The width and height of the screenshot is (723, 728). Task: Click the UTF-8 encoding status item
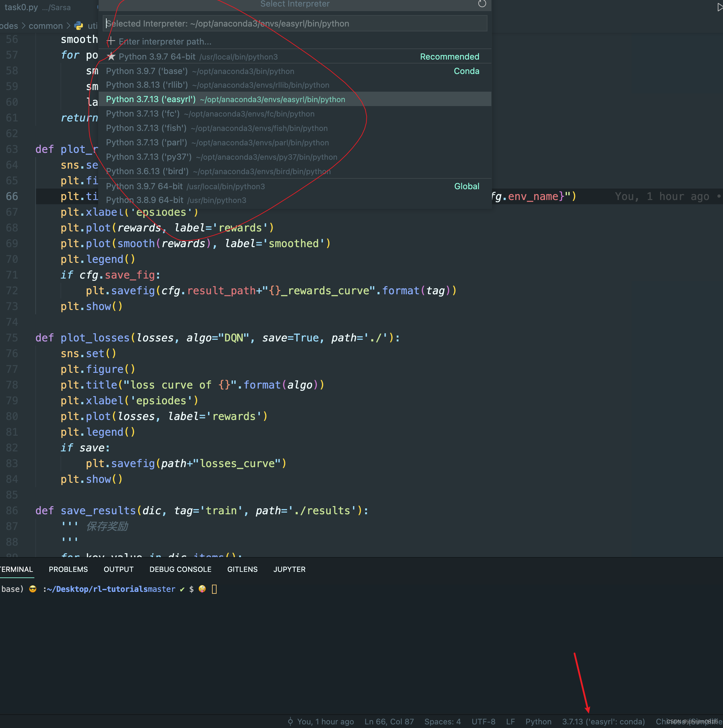click(483, 721)
